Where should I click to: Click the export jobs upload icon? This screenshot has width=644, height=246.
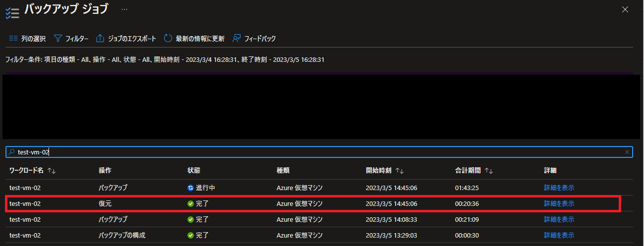[x=100, y=38]
